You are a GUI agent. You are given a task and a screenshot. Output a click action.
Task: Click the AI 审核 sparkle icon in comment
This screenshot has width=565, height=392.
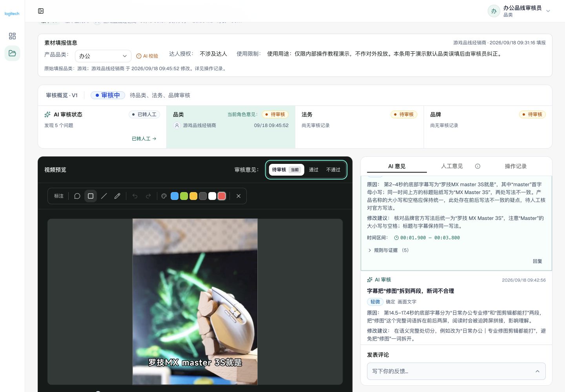[x=370, y=279]
